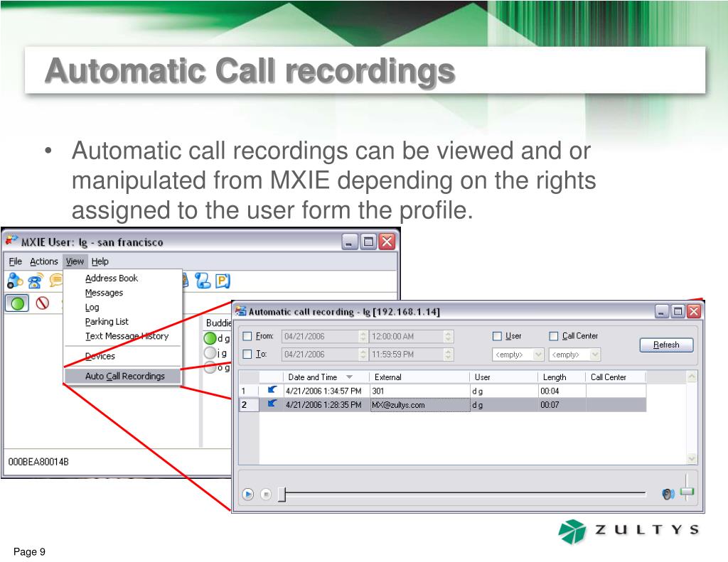Check the User filter checkbox
The width and height of the screenshot is (728, 562).
pyautogui.click(x=497, y=335)
